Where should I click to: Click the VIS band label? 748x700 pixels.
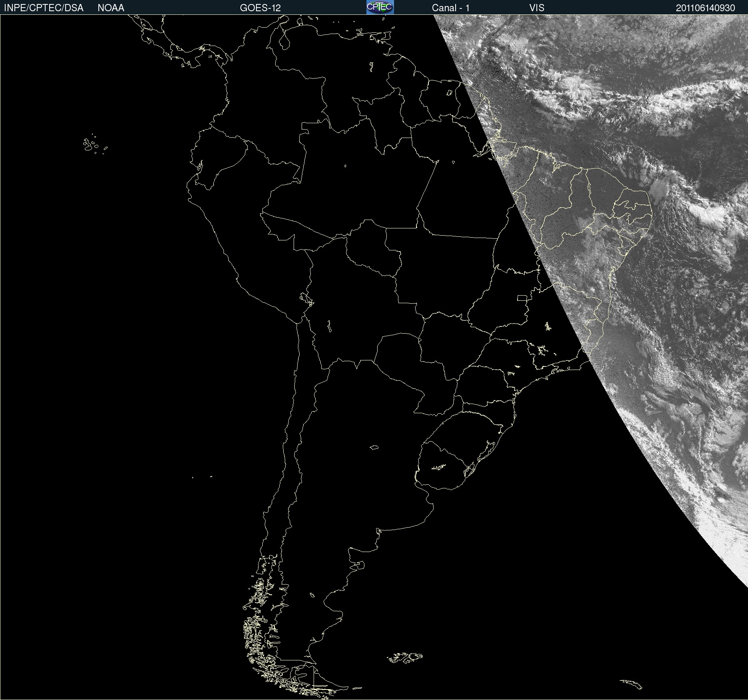point(537,8)
